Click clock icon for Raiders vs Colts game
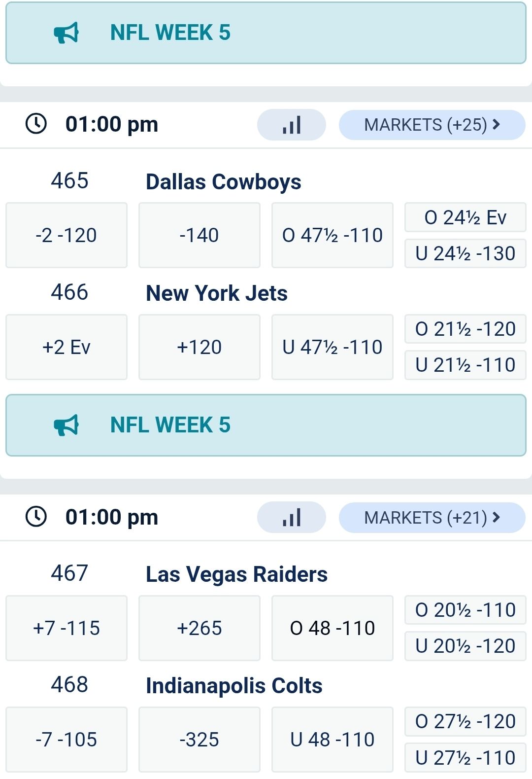The image size is (532, 779). pyautogui.click(x=36, y=516)
